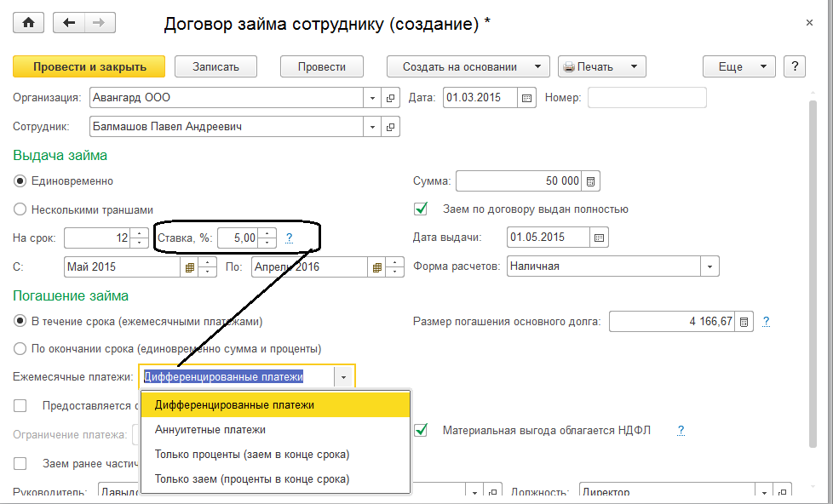This screenshot has width=833, height=504.
Task: Click open-form icon next to Организация
Action: pos(392,98)
